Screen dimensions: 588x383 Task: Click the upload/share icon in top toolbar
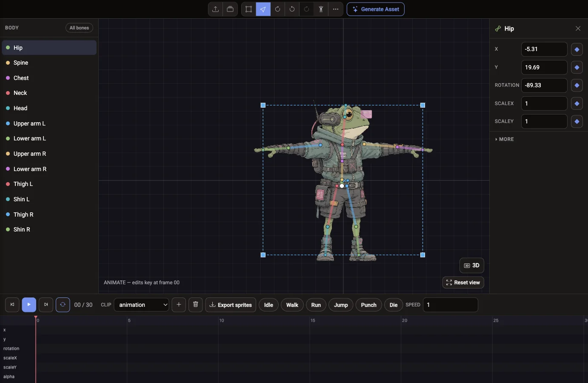click(x=215, y=9)
